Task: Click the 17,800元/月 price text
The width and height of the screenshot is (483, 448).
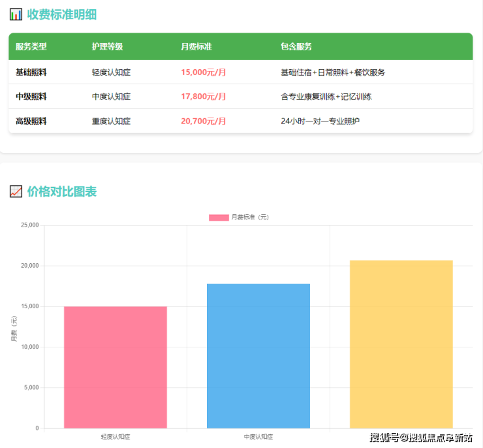Action: [x=204, y=97]
